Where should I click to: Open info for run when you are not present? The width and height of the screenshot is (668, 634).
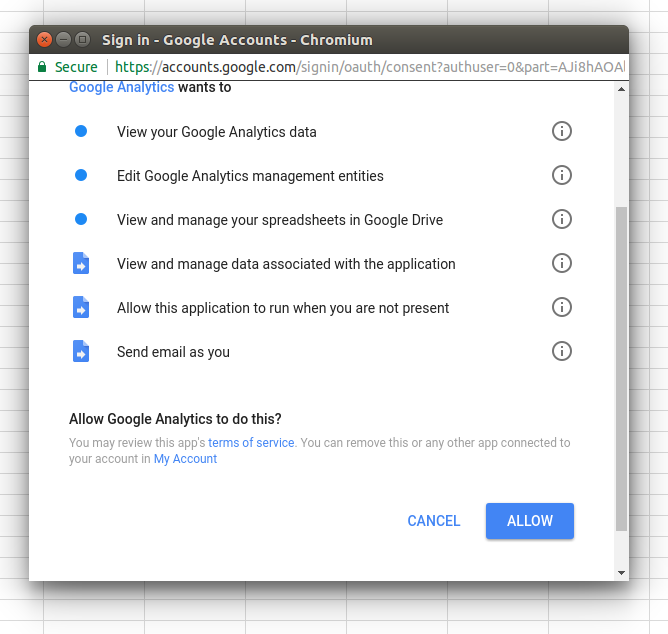pos(561,307)
